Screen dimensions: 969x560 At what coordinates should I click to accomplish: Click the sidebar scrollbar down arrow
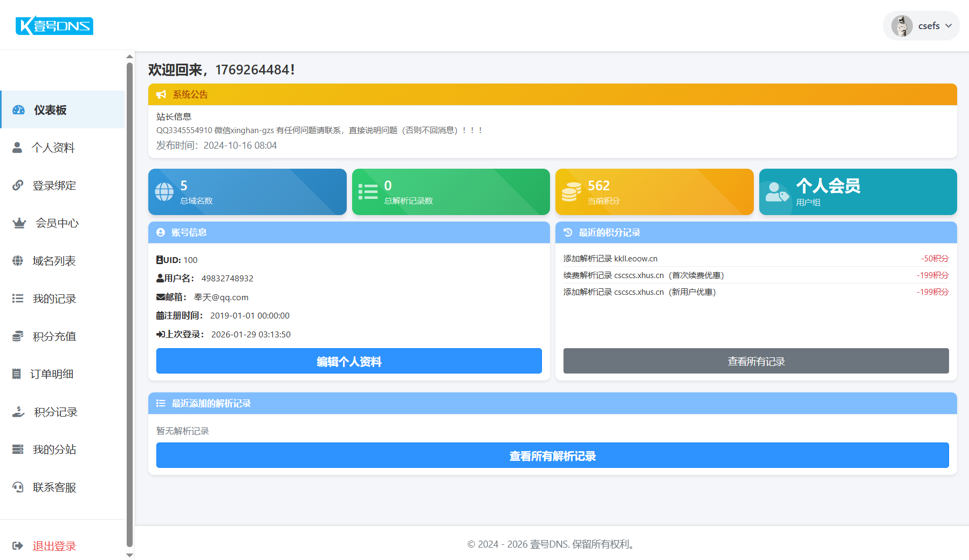[x=129, y=555]
